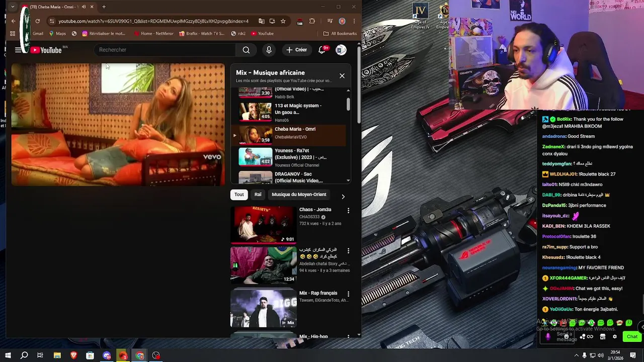Screen dimensions: 644x362
Task: Open the YouTube bookmark in bookmarks bar
Action: [262, 34]
